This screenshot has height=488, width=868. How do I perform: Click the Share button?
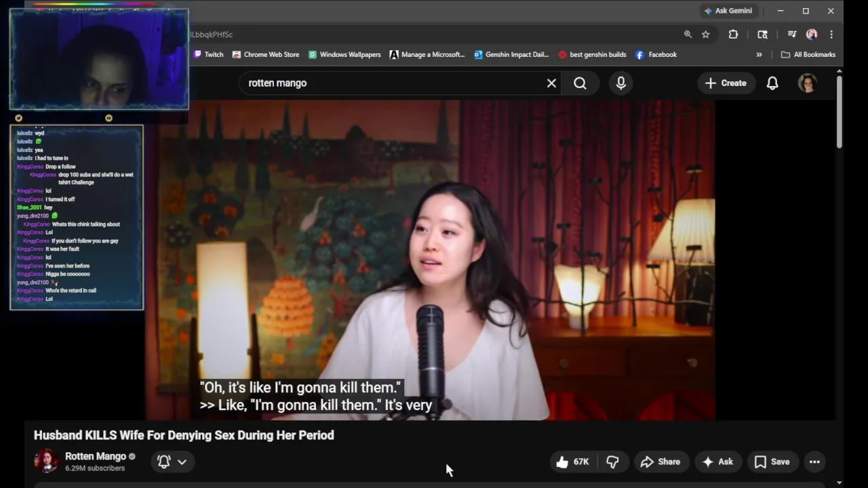[660, 462]
